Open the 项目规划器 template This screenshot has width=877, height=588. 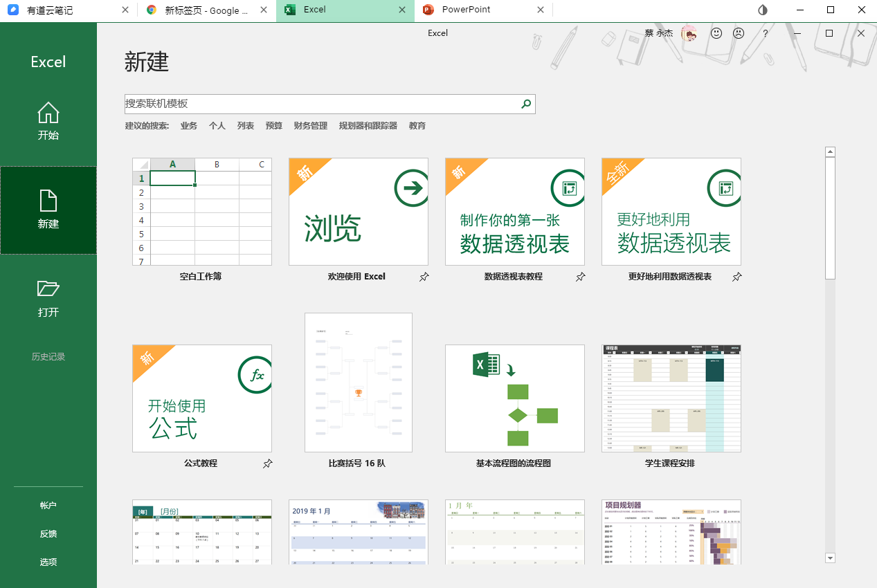tap(671, 532)
